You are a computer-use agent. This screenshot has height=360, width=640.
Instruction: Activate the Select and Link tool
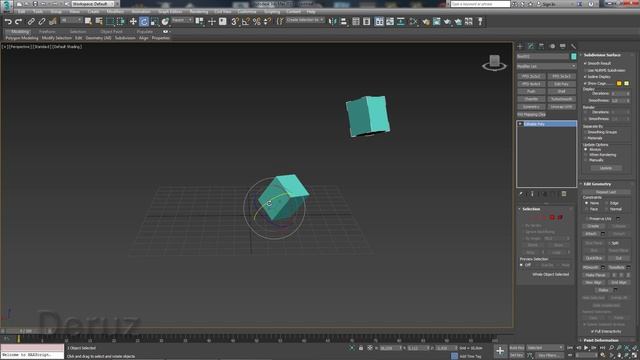(31, 21)
